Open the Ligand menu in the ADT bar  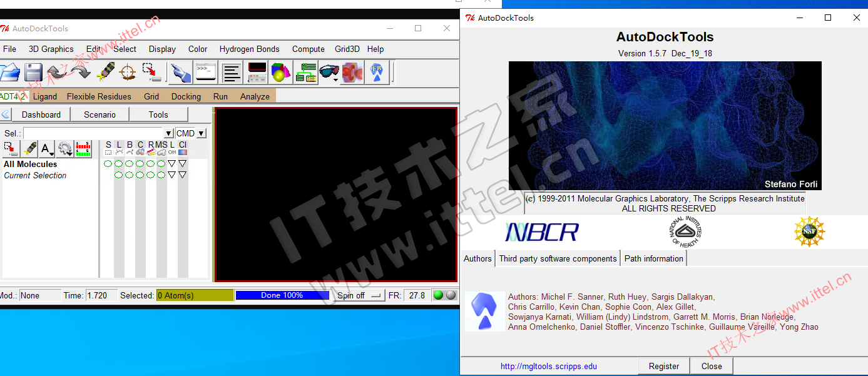coord(45,96)
